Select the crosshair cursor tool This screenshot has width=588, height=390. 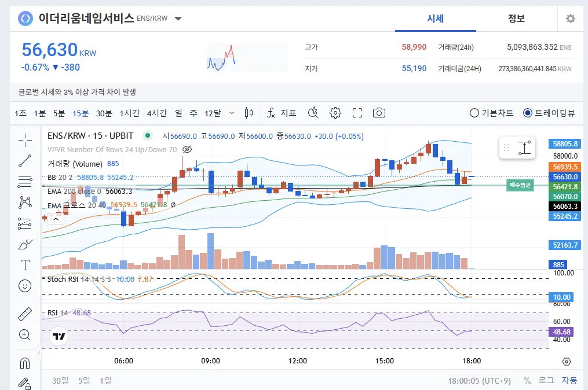point(25,140)
